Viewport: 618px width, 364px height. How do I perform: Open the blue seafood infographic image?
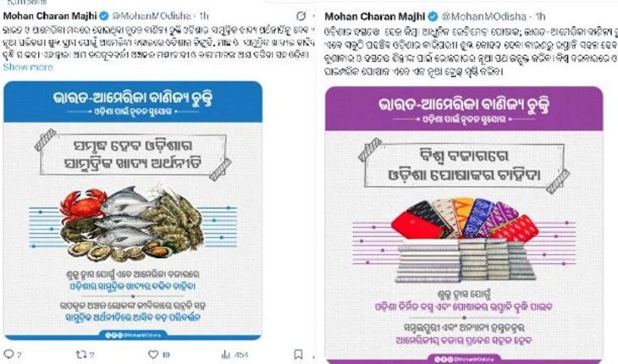click(x=133, y=211)
